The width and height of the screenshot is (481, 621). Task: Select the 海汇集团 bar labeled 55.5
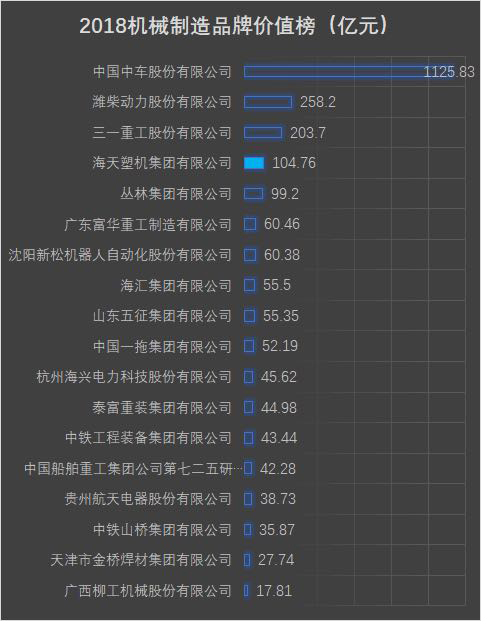pyautogui.click(x=249, y=285)
